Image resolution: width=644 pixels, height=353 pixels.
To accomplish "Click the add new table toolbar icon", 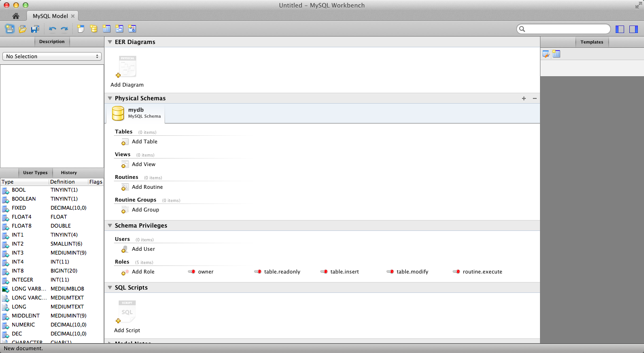I will [x=106, y=29].
